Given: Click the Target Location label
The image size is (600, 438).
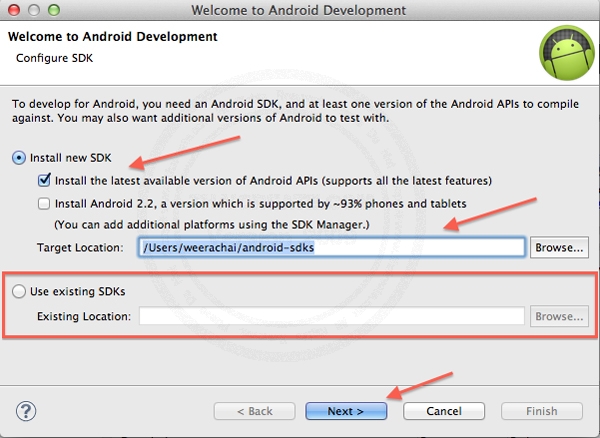Looking at the screenshot, I should coord(80,247).
